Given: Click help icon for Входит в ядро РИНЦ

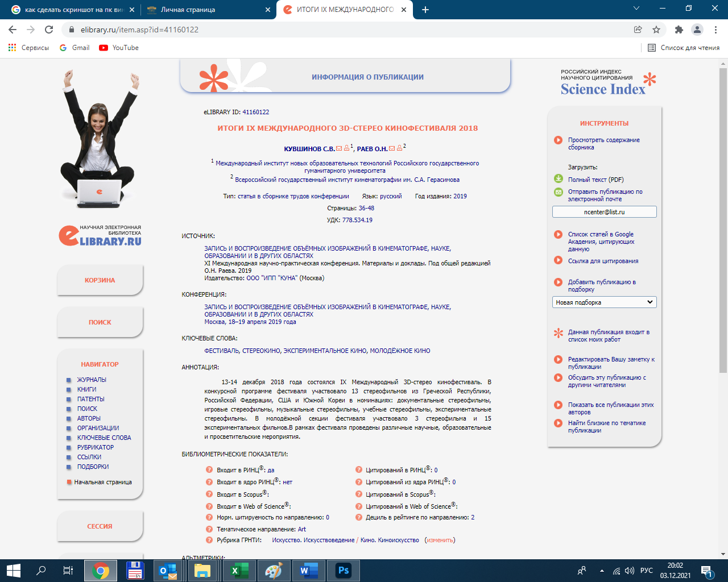Looking at the screenshot, I should [209, 481].
